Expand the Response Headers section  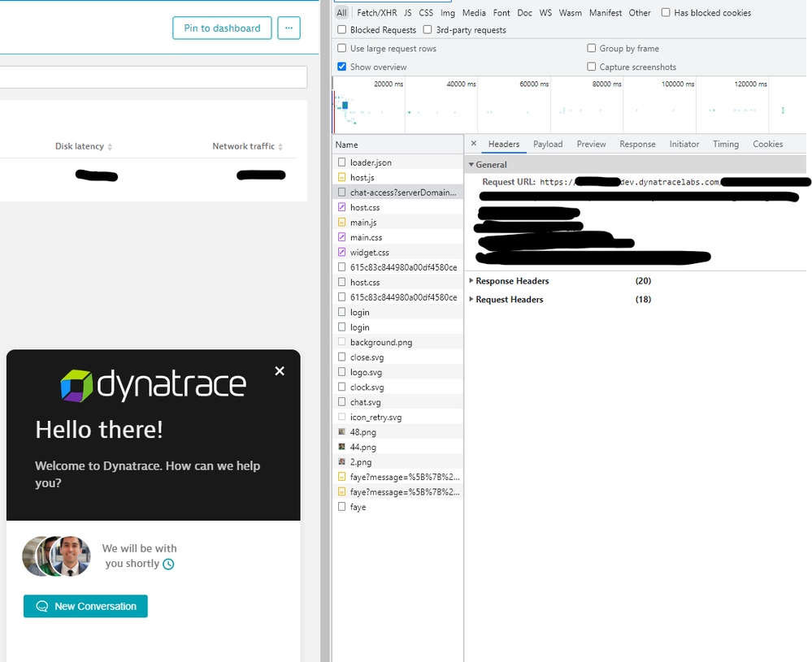pos(511,281)
